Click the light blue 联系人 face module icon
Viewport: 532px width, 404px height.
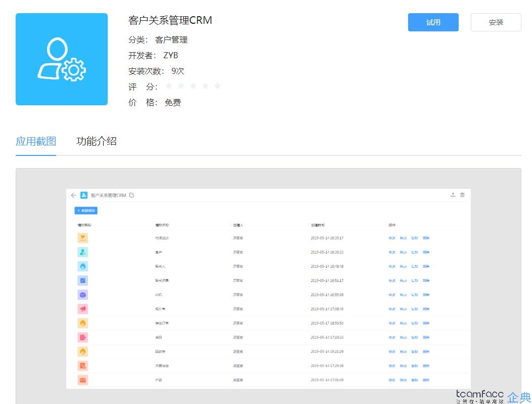83,266
